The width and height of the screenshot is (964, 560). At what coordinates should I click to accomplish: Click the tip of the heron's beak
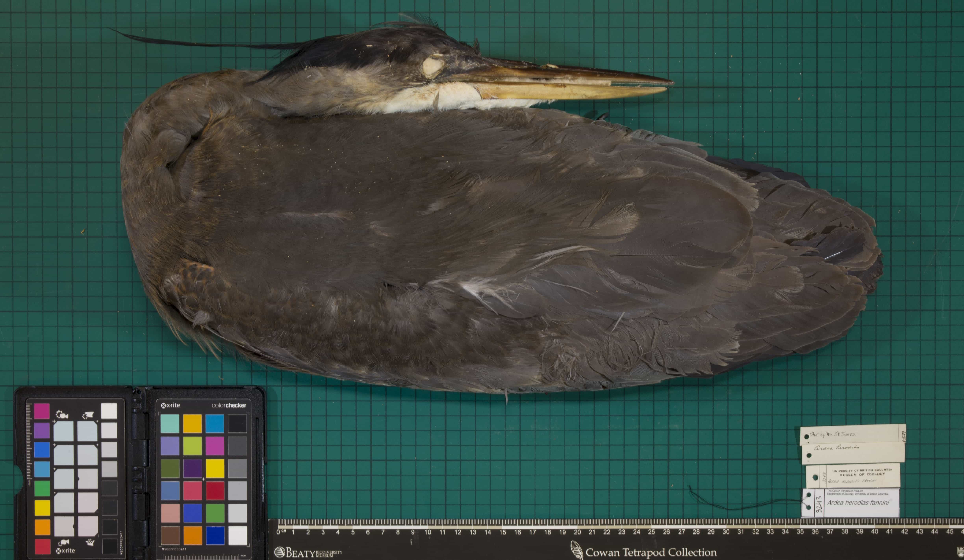pos(672,82)
